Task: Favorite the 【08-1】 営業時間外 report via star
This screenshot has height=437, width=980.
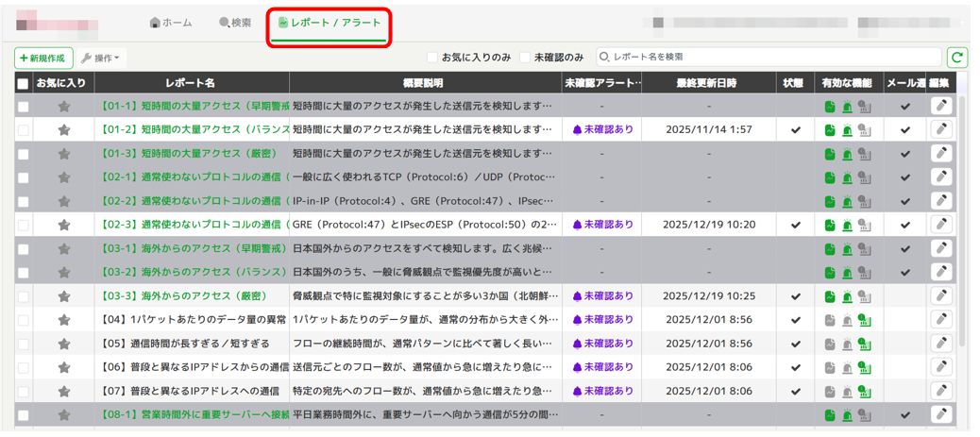Action: (64, 415)
